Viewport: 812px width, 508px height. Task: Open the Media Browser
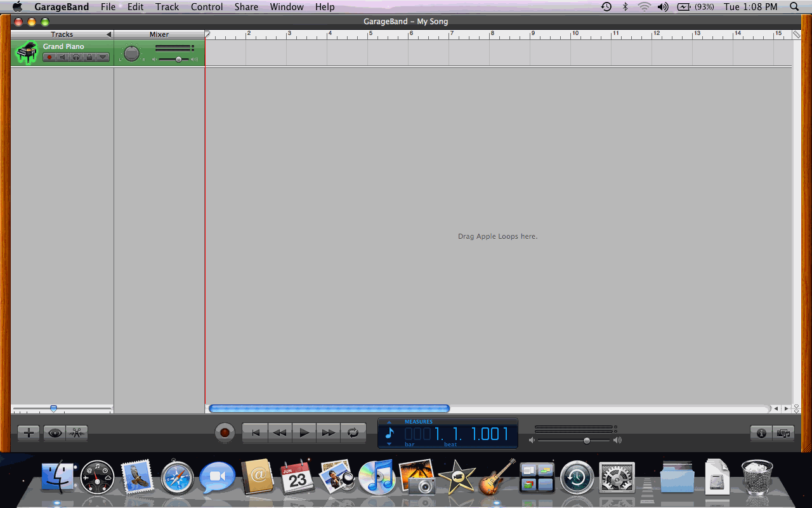784,433
